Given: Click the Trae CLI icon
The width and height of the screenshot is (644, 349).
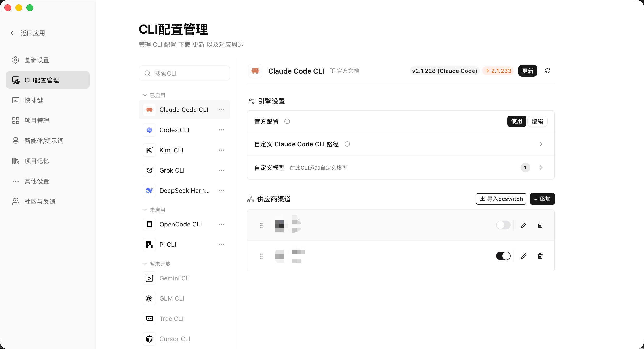Looking at the screenshot, I should pos(149,319).
